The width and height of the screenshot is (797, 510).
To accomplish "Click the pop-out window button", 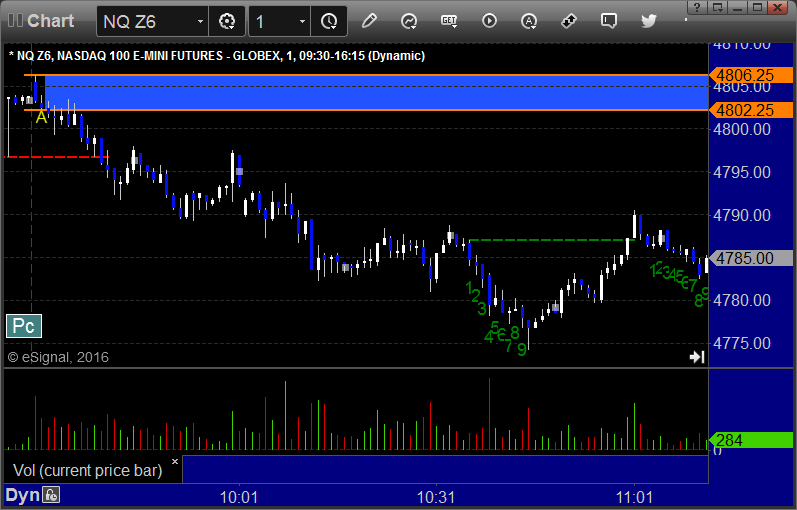I will pyautogui.click(x=718, y=7).
